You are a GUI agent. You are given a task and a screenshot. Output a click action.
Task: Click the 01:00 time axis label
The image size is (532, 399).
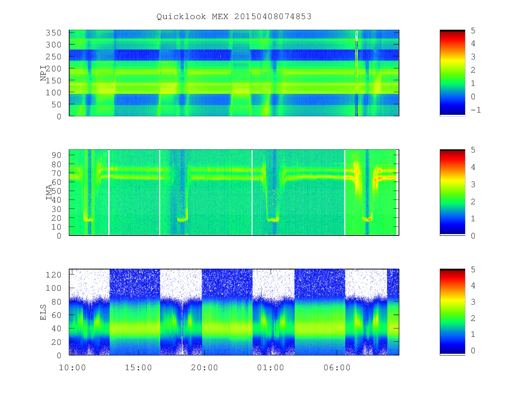(271, 368)
